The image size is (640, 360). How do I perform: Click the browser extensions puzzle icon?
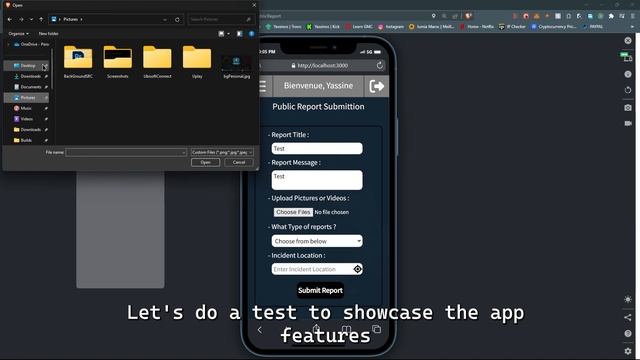(x=611, y=16)
